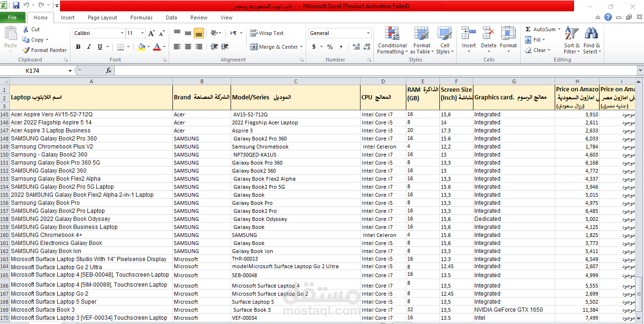Image resolution: width=644 pixels, height=324 pixels.
Task: Click the Decrease Indent icon
Action: (x=214, y=47)
